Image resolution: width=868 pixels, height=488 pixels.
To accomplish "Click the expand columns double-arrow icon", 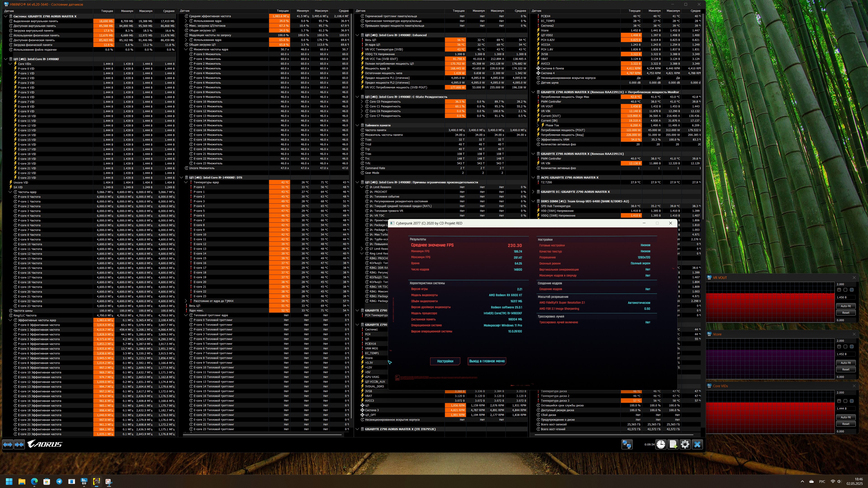I will pyautogui.click(x=8, y=444).
